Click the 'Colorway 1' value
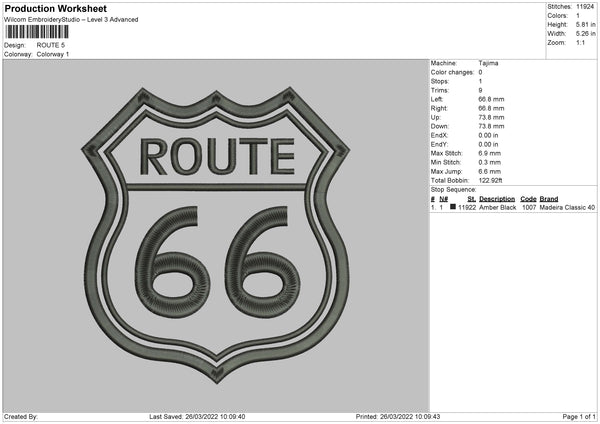Image resolution: width=600 pixels, height=424 pixels. click(53, 54)
